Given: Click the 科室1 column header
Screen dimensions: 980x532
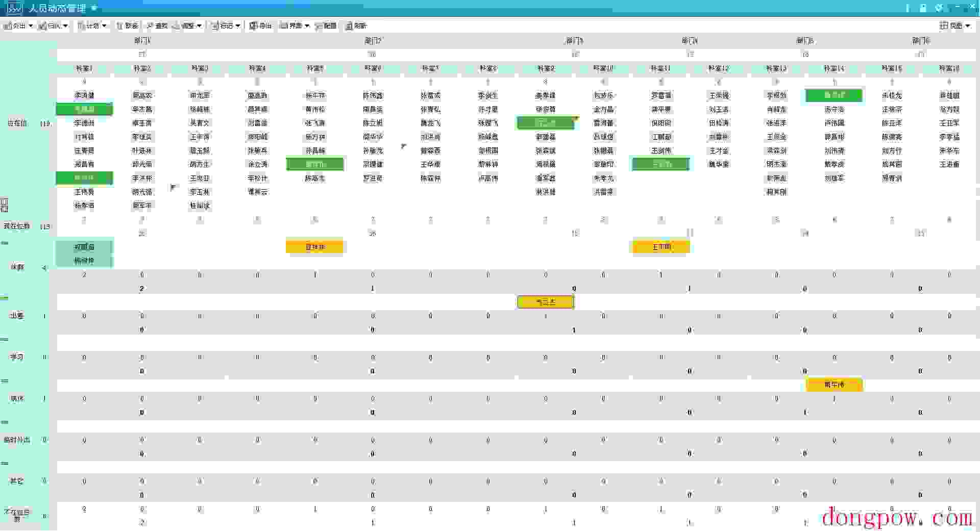Looking at the screenshot, I should coord(85,68).
